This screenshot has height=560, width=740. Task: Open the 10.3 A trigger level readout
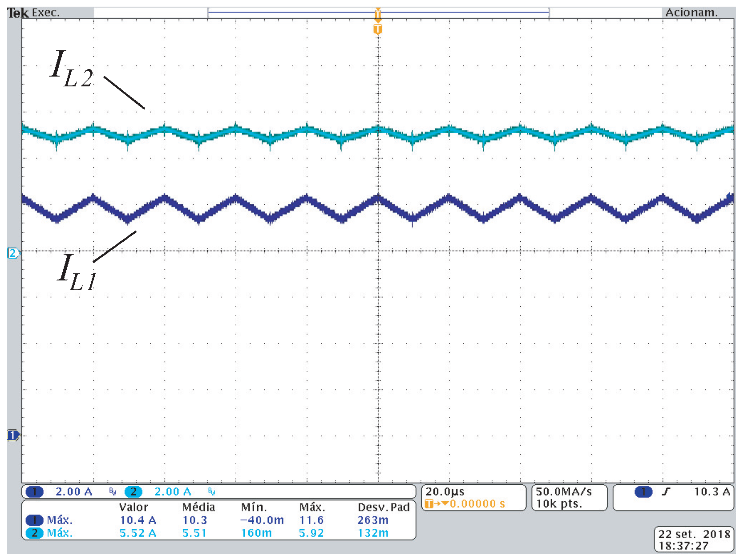(712, 492)
